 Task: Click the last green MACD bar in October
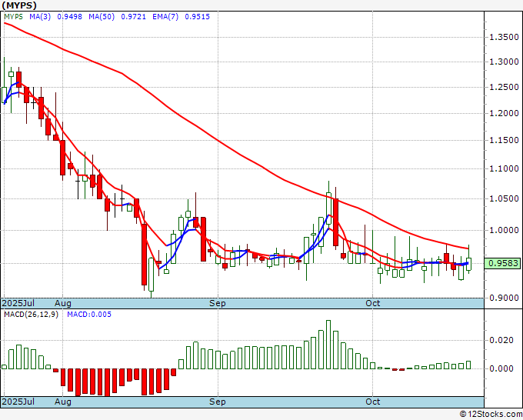tap(468, 365)
